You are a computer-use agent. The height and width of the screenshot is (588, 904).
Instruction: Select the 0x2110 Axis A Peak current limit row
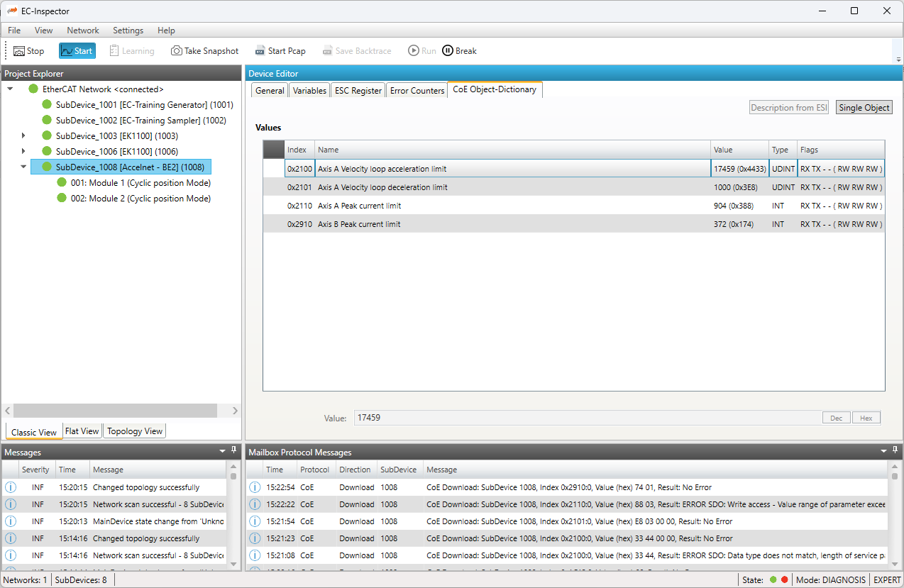(573, 206)
